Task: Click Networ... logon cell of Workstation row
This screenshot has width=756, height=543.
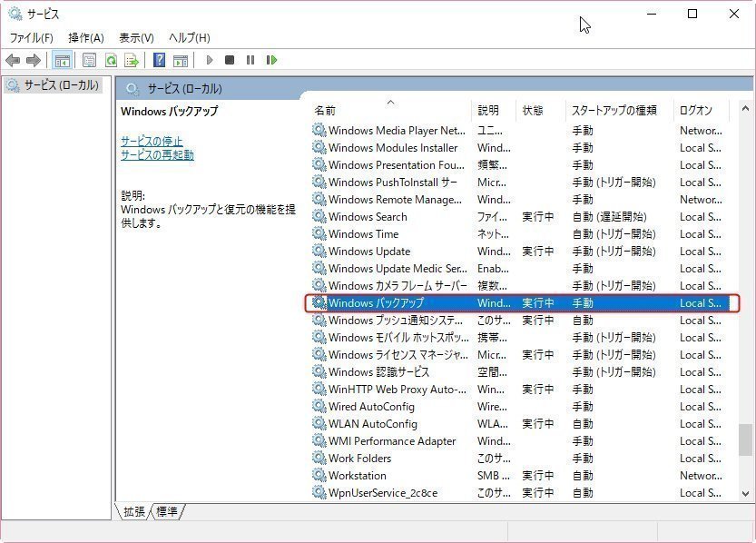Action: [701, 476]
